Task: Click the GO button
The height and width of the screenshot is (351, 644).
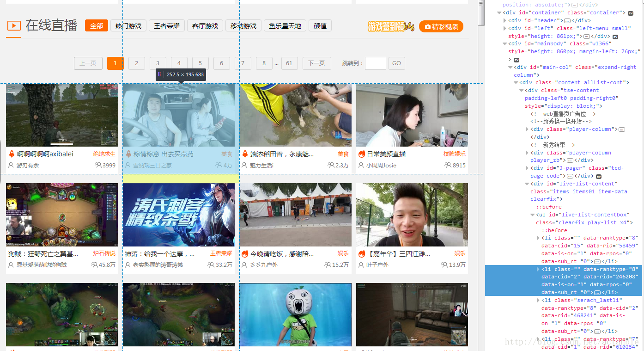Action: (397, 63)
